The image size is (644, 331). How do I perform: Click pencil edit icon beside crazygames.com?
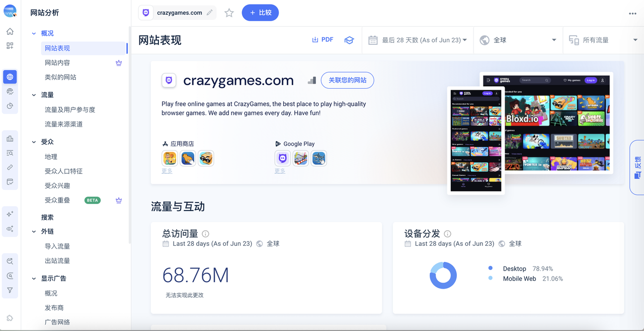point(210,13)
